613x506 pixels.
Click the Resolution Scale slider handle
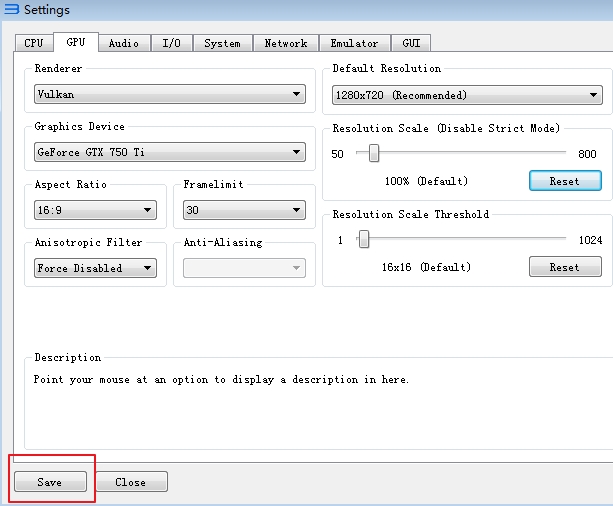click(374, 153)
